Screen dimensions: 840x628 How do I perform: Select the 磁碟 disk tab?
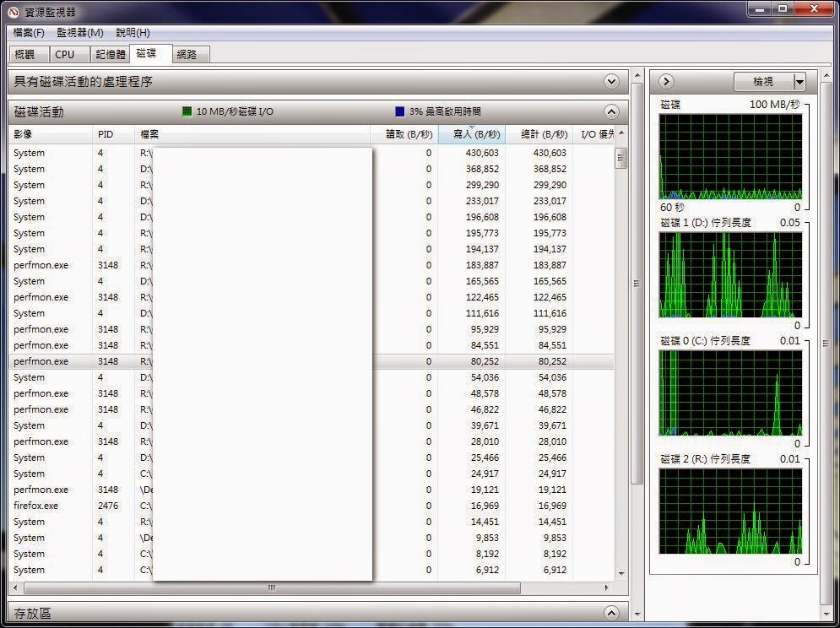tap(150, 53)
